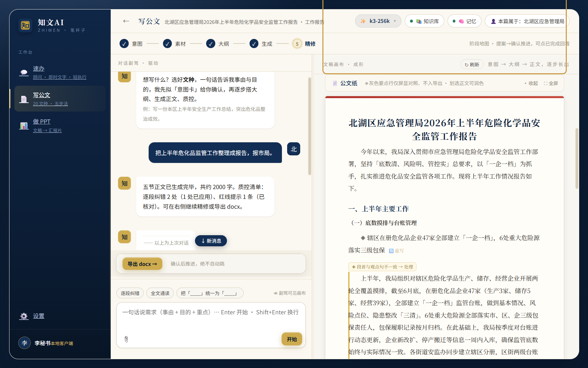Collapse the canvas with 收起
The width and height of the screenshot is (588, 368).
531,83
